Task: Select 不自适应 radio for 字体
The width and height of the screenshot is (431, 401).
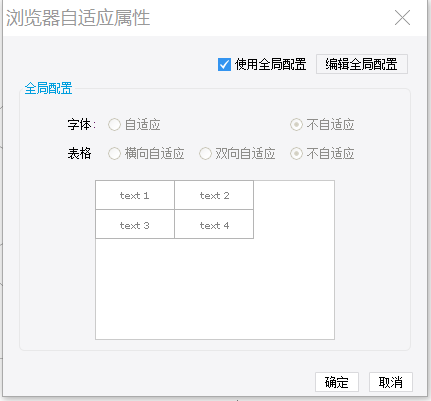Action: point(296,125)
